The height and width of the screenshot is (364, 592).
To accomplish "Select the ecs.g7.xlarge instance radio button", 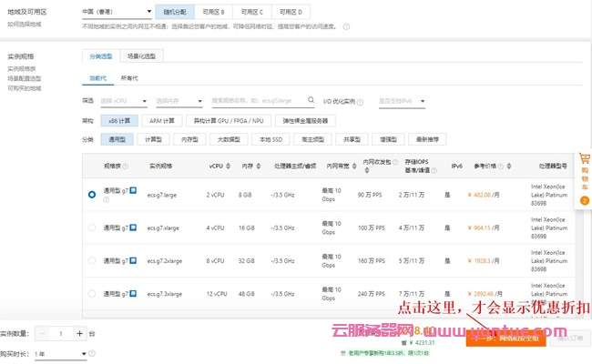I will click(92, 227).
